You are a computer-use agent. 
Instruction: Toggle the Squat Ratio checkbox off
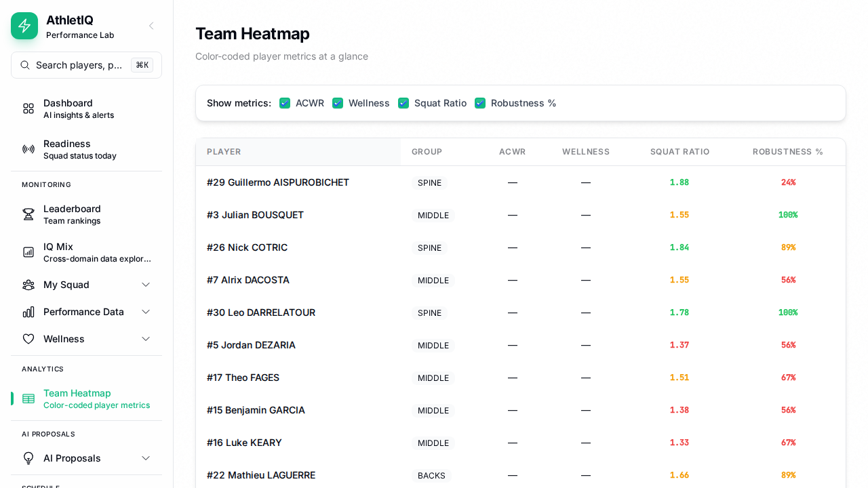pos(403,103)
